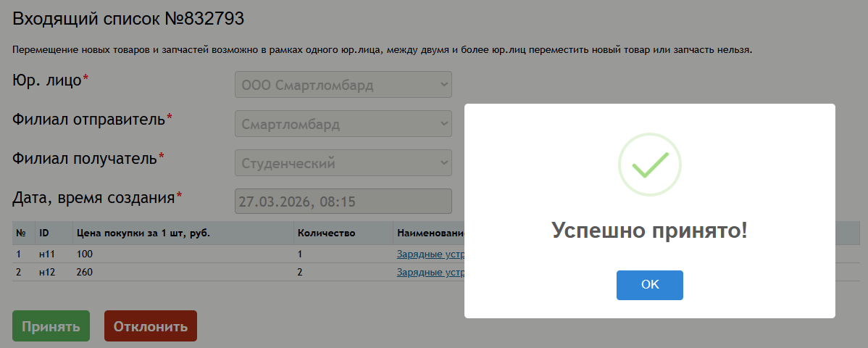
Task: Click the Входящий список №832793 title
Action: coord(128,19)
